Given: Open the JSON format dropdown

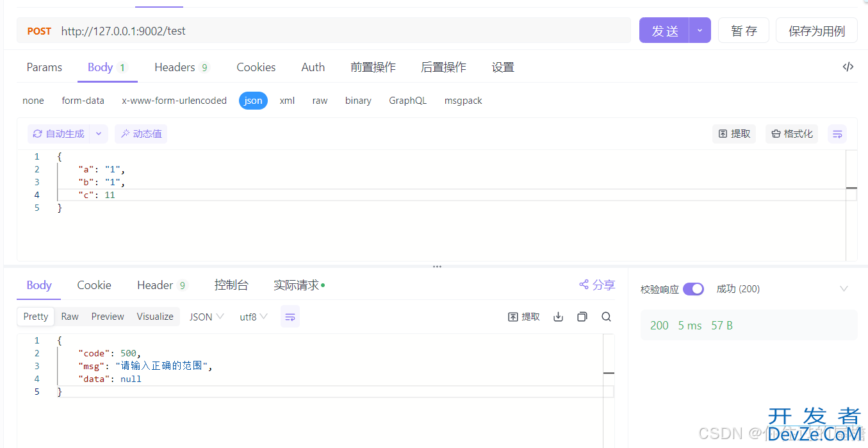Looking at the screenshot, I should click(207, 317).
